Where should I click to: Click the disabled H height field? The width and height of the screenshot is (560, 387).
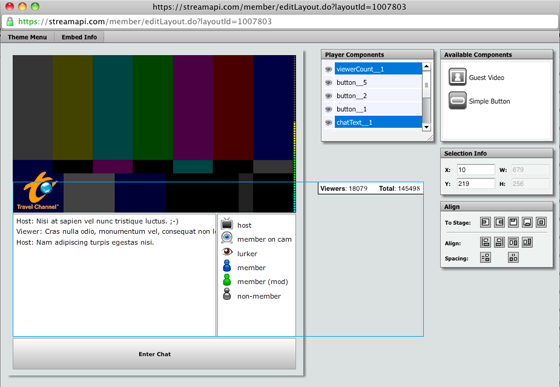pos(530,184)
